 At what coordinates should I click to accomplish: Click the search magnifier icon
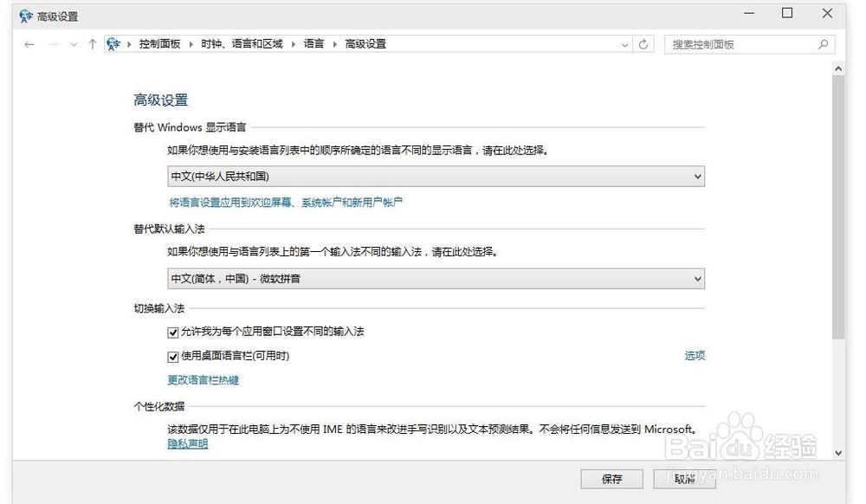pos(823,44)
